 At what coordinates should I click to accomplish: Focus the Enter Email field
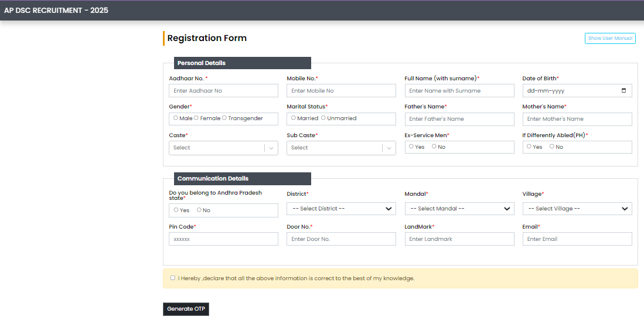pyautogui.click(x=577, y=239)
